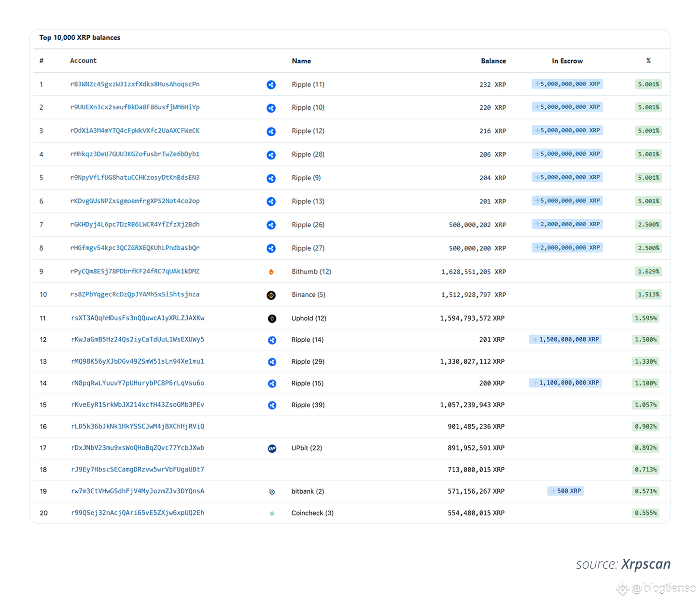Click the Ripple logo icon beside Ripple (28)
700x601 pixels.
[x=271, y=155]
